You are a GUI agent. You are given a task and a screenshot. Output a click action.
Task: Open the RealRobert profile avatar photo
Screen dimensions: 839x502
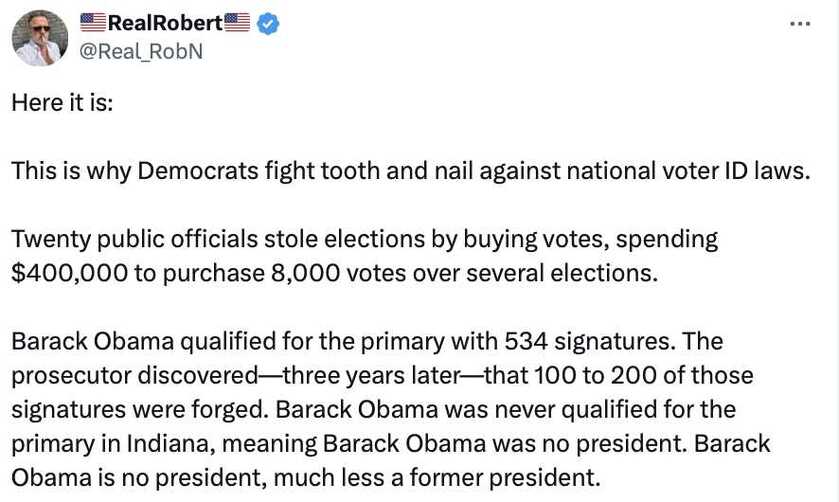point(40,38)
